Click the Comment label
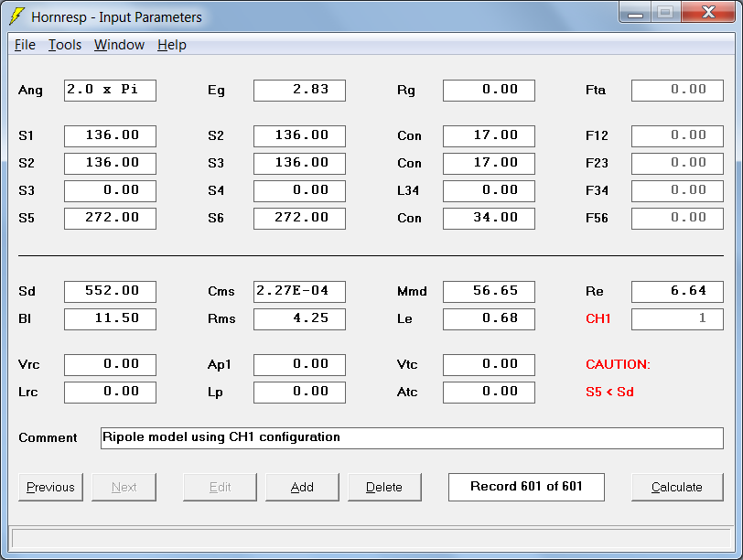This screenshot has height=560, width=743. (x=48, y=437)
